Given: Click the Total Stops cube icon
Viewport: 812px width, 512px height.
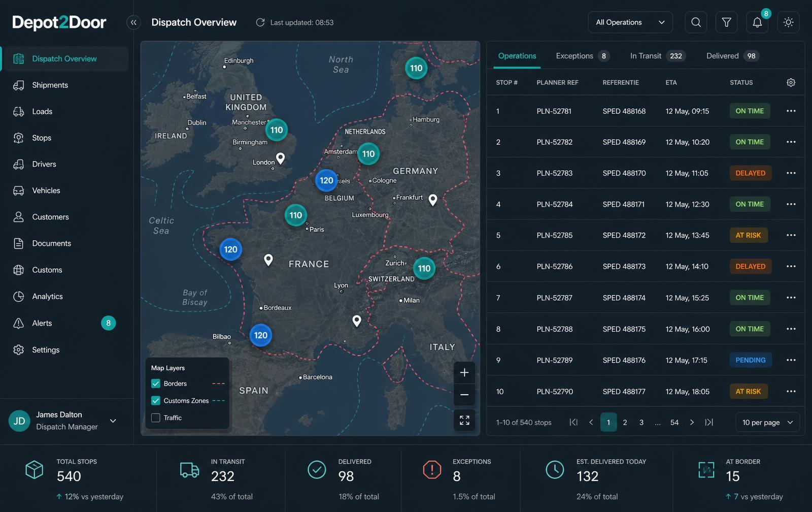Looking at the screenshot, I should tap(35, 469).
